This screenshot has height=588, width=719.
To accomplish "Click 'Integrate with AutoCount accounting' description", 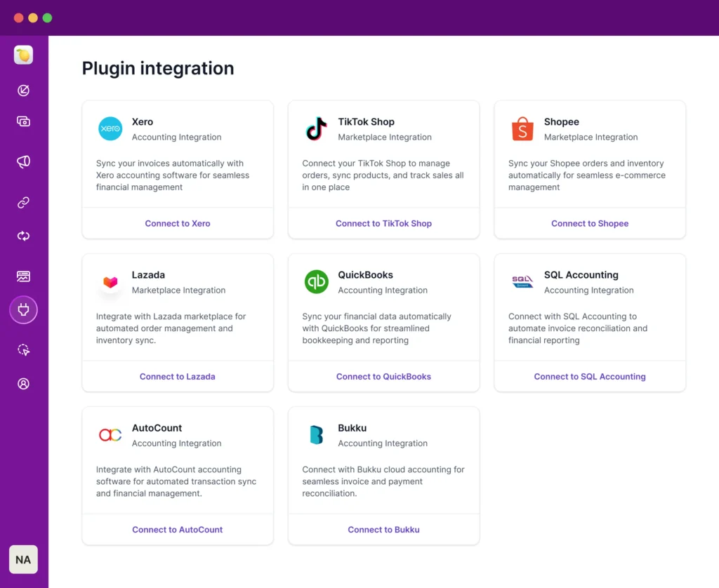I will click(x=176, y=481).
